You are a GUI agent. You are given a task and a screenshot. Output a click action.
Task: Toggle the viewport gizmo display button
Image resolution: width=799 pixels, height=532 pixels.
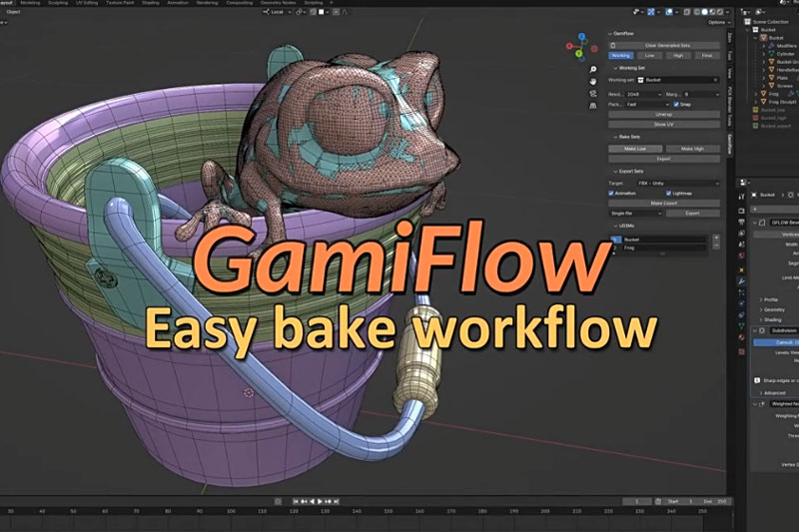click(x=651, y=12)
